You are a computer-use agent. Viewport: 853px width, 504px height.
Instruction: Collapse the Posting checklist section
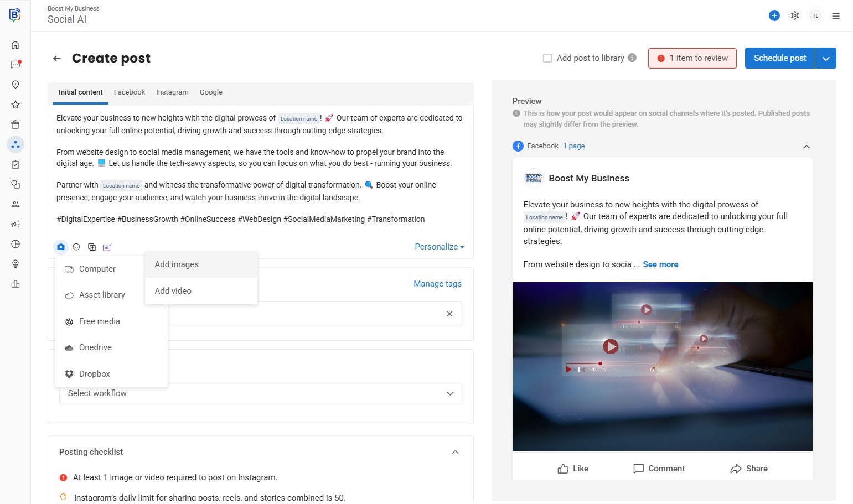click(x=455, y=452)
